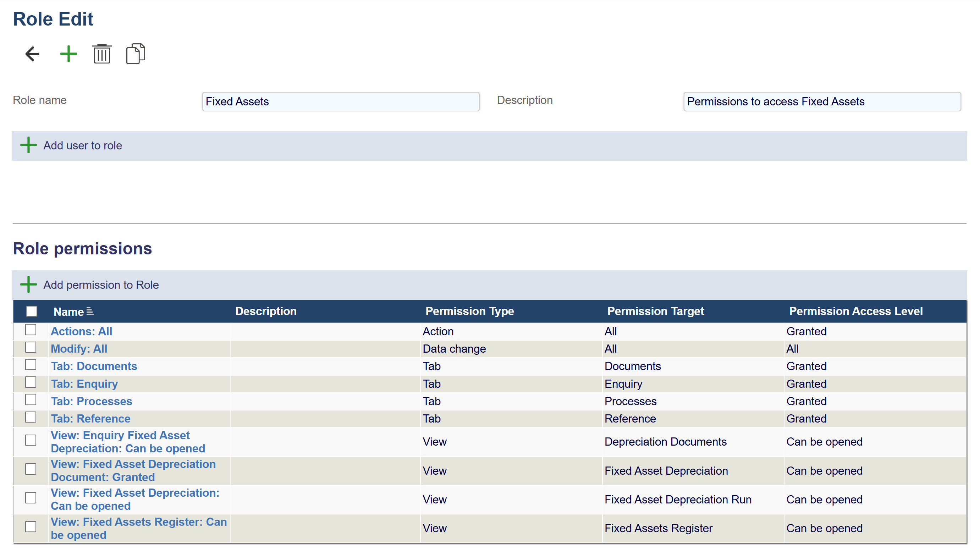Click the green plus add role icon
This screenshot has width=980, height=557.
[68, 54]
